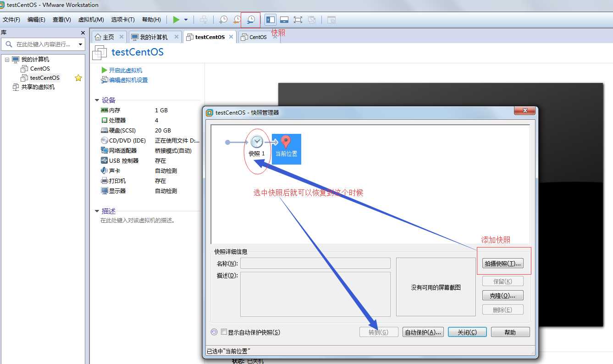This screenshot has width=613, height=364.
Task: Select CentOS in the library tree
Action: point(40,69)
